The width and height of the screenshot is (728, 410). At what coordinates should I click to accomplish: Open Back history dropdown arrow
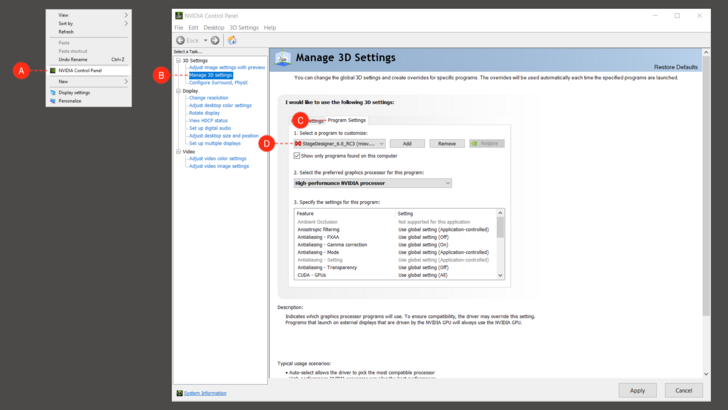(206, 40)
